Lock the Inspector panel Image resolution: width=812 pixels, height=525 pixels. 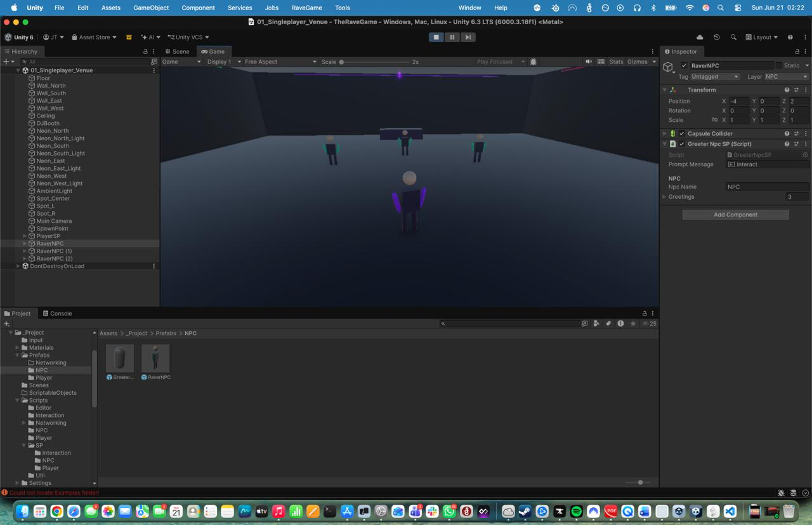click(797, 51)
